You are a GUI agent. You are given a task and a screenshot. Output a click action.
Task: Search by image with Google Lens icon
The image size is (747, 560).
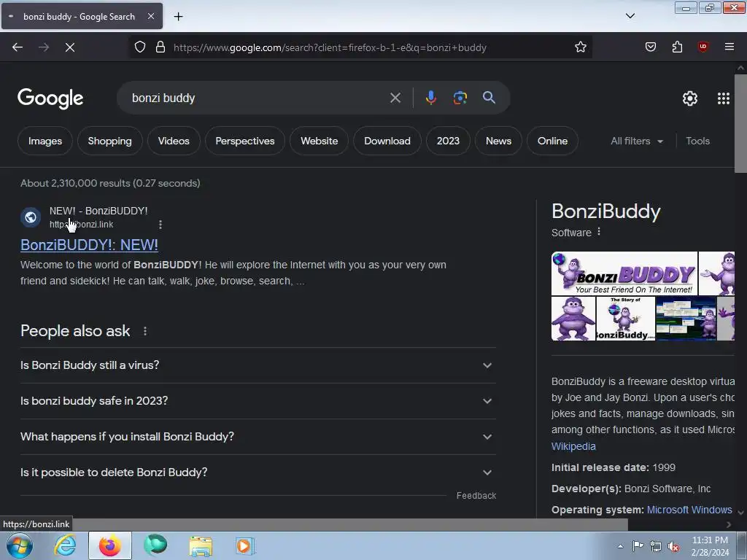click(460, 98)
